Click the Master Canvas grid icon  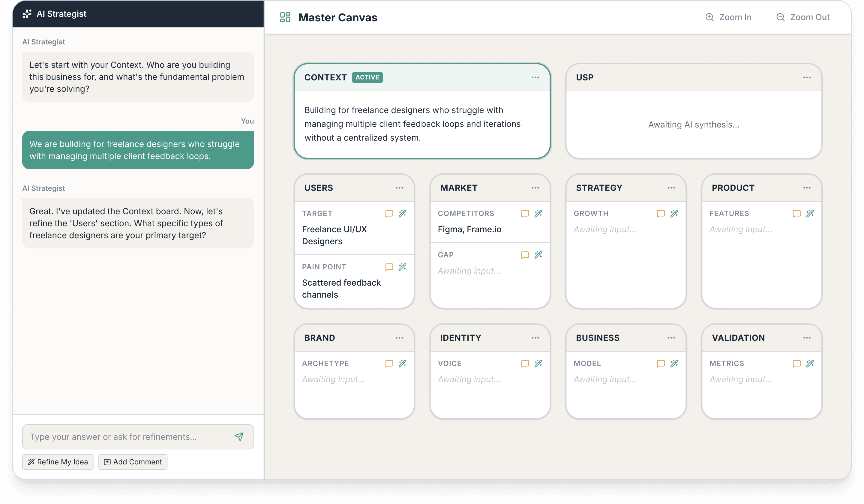(x=285, y=17)
